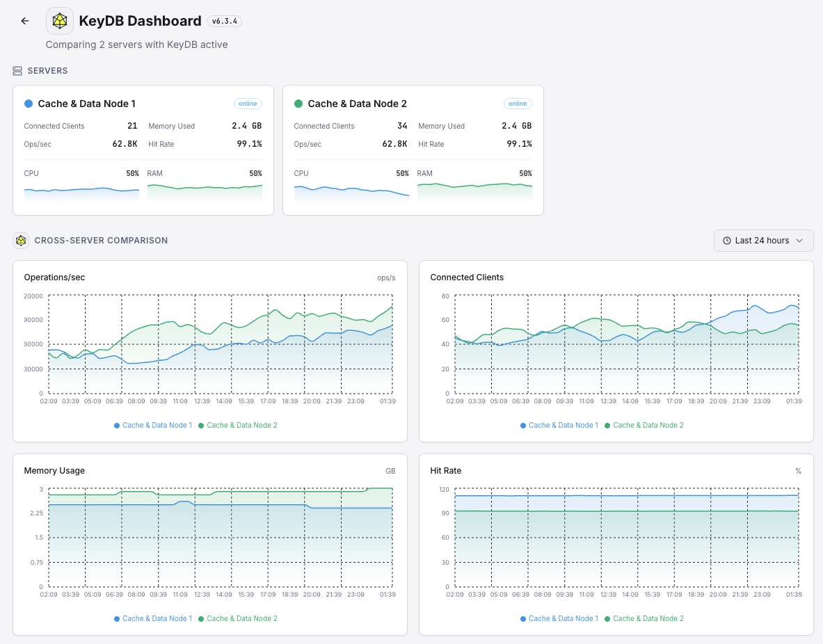Click the back arrow icon
Screen dimensions: 823x644
coord(25,21)
